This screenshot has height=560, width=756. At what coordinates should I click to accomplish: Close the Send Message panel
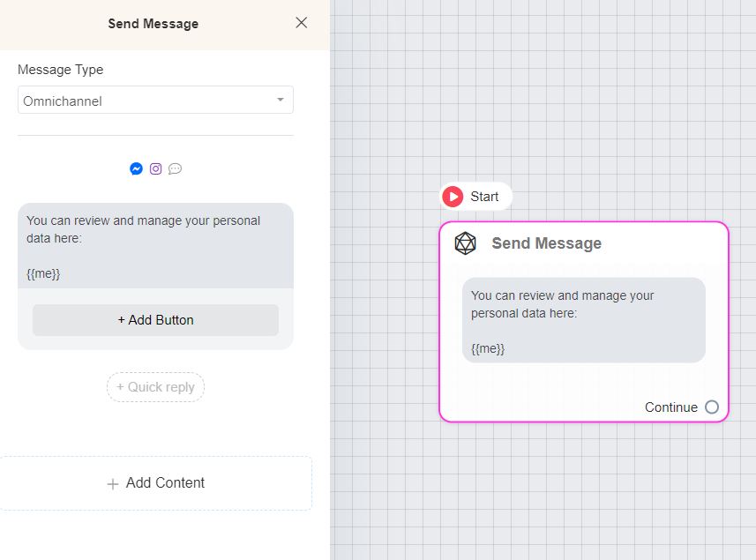(x=302, y=23)
